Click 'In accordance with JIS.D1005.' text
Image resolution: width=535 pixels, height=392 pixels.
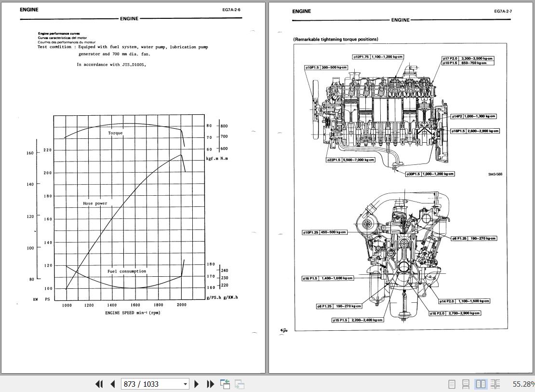point(111,65)
